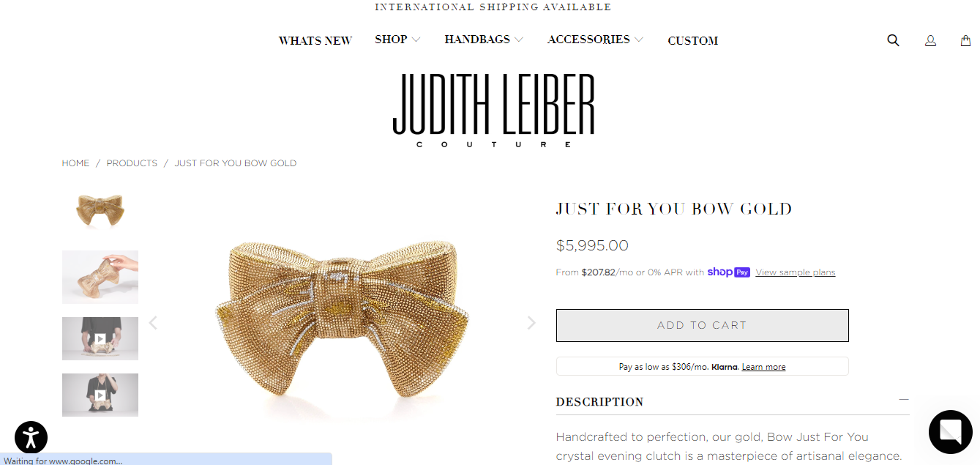Expand the SHOP dropdown menu
The image size is (980, 465).
coord(397,40)
